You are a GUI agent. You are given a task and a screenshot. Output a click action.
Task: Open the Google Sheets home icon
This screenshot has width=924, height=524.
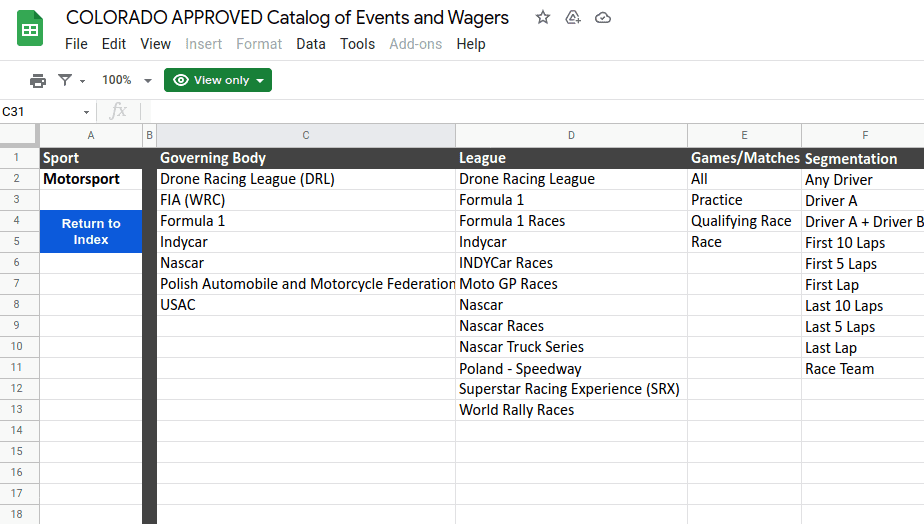[30, 29]
